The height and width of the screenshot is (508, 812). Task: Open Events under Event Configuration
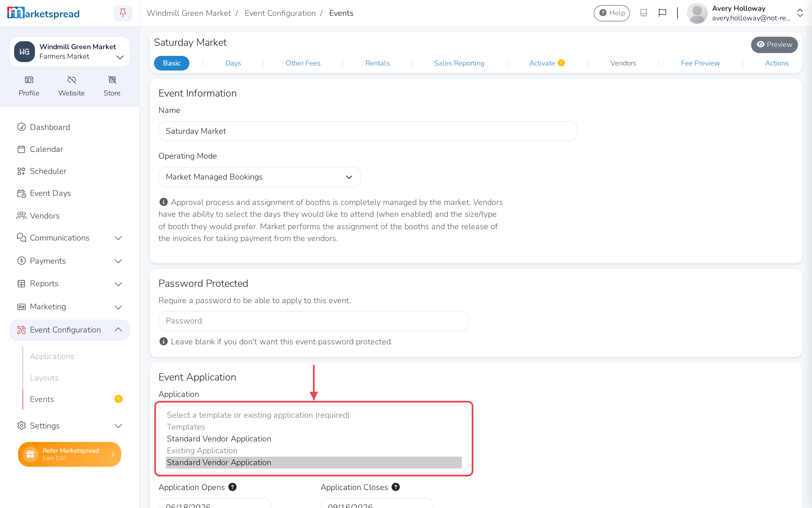[x=42, y=399]
